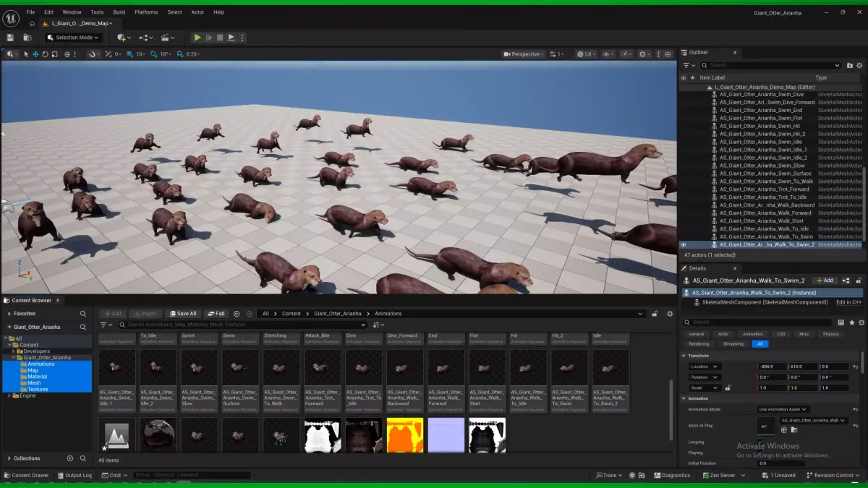Open the Browse content icon in toolbar
The width and height of the screenshot is (868, 488).
tap(27, 38)
